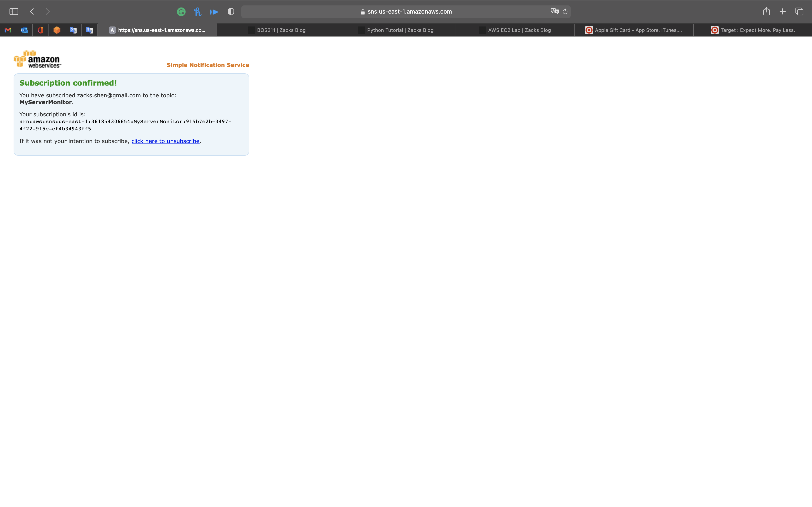Open the pinned Outlook tab
The height and width of the screenshot is (507, 812).
24,30
